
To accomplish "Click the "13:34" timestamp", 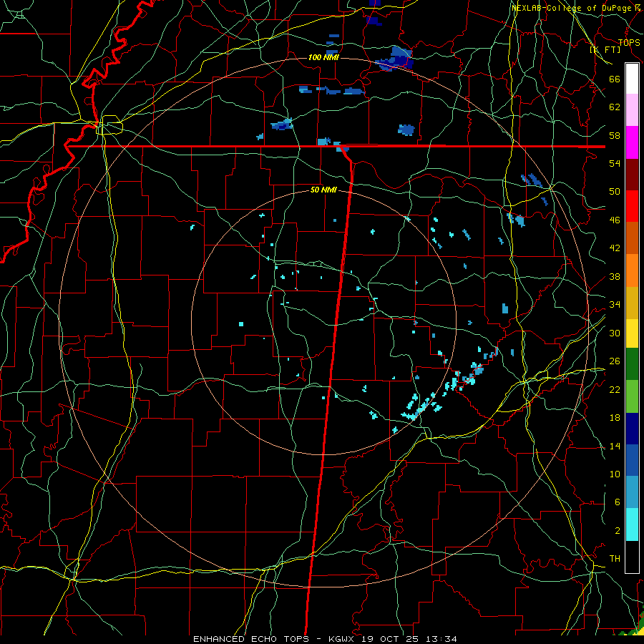I will [441, 639].
